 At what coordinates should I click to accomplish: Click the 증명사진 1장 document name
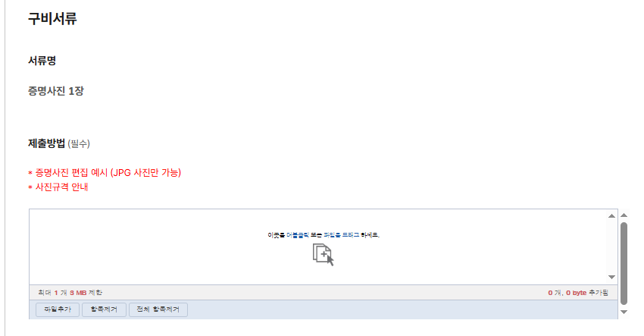(x=56, y=91)
